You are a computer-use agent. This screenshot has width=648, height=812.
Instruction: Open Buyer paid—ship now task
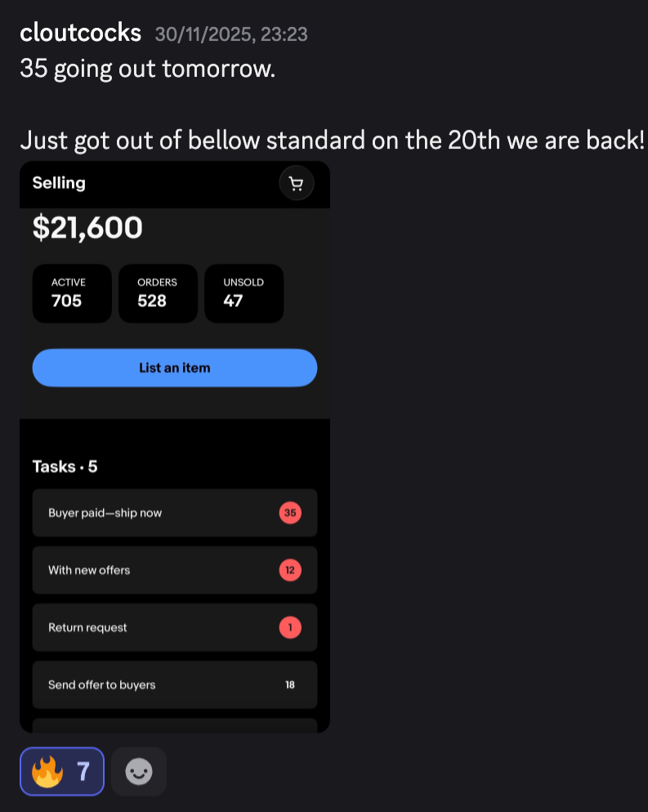click(174, 513)
